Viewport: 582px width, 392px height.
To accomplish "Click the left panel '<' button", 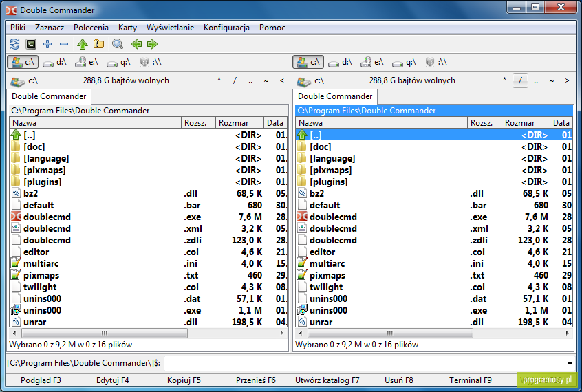I will coord(282,80).
